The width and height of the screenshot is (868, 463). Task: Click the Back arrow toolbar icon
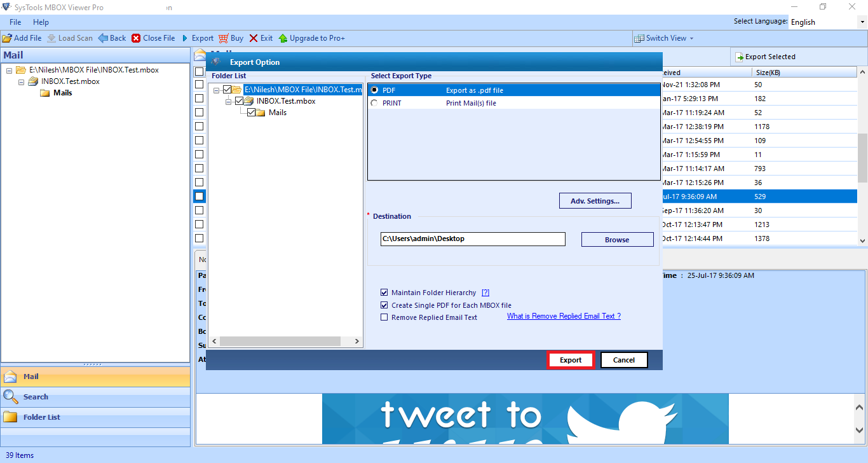pyautogui.click(x=103, y=38)
